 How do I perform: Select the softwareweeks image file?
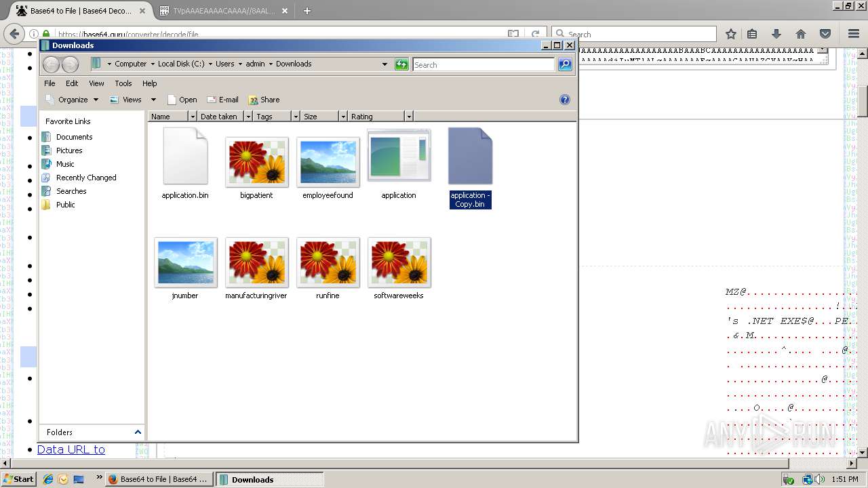tap(399, 262)
